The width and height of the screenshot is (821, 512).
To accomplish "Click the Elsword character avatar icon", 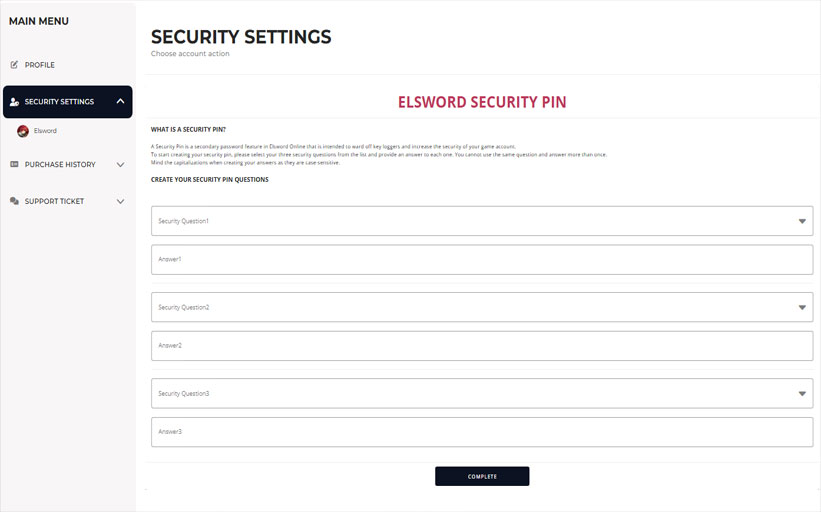I will pos(23,131).
